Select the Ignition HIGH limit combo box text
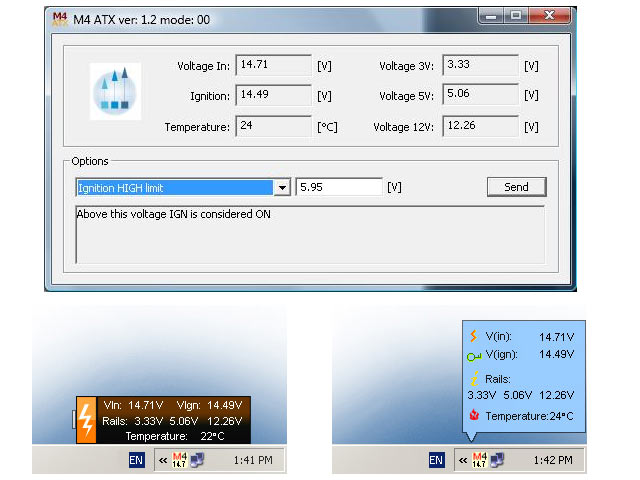Viewport: 640px width, 480px height. [175, 188]
